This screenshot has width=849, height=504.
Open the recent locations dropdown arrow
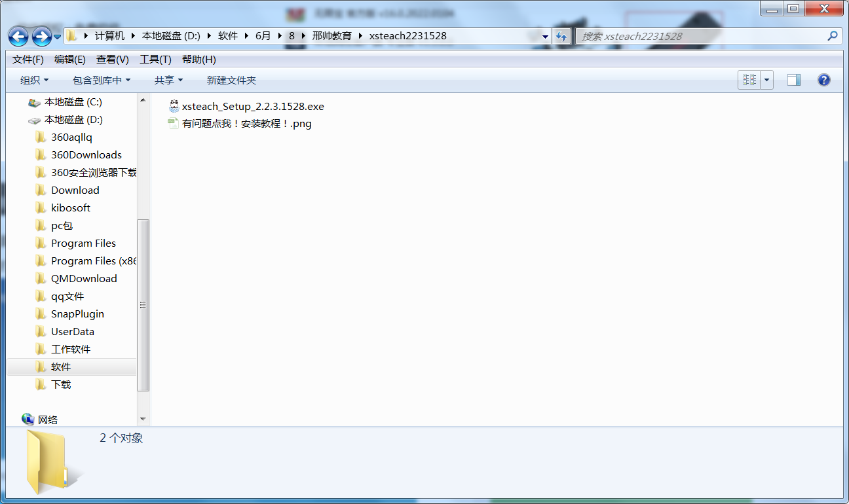pos(58,37)
